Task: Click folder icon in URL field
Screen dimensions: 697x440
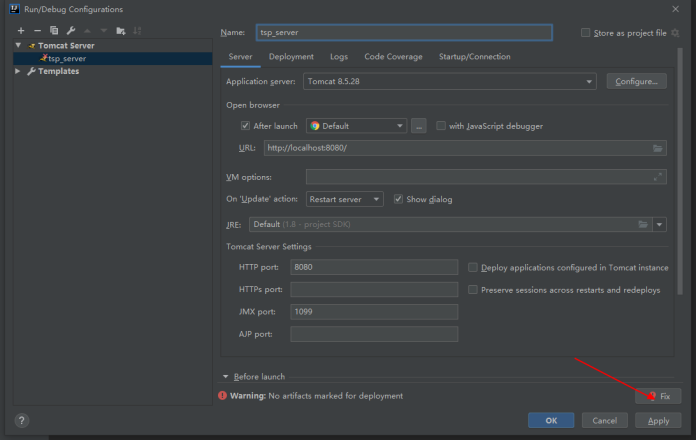Action: (x=657, y=148)
